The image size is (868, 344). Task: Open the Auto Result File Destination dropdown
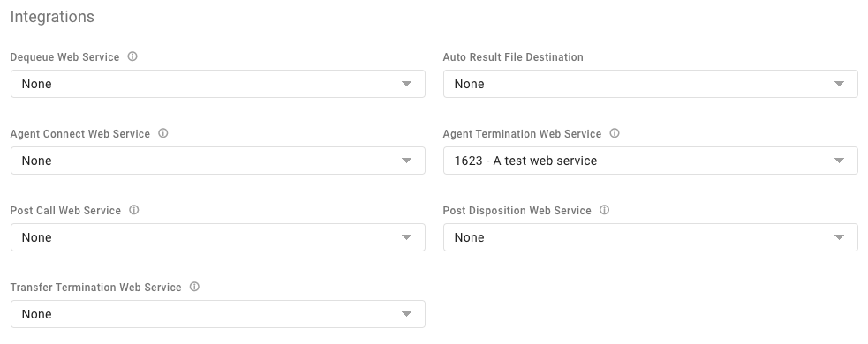(651, 84)
